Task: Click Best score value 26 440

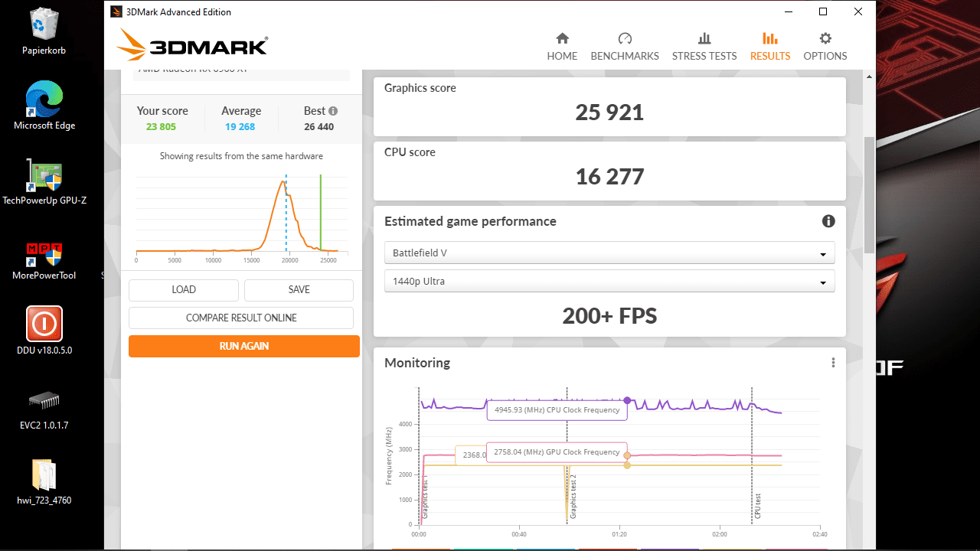Action: pos(319,127)
